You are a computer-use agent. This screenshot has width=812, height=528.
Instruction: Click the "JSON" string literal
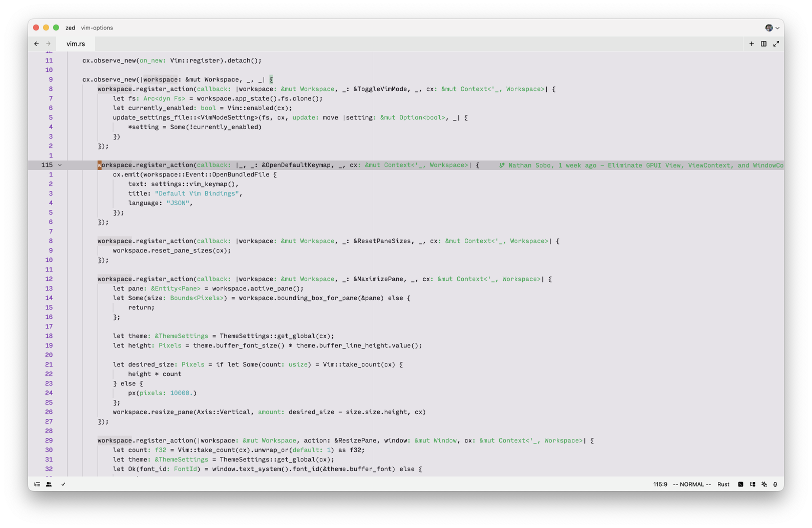pos(178,203)
